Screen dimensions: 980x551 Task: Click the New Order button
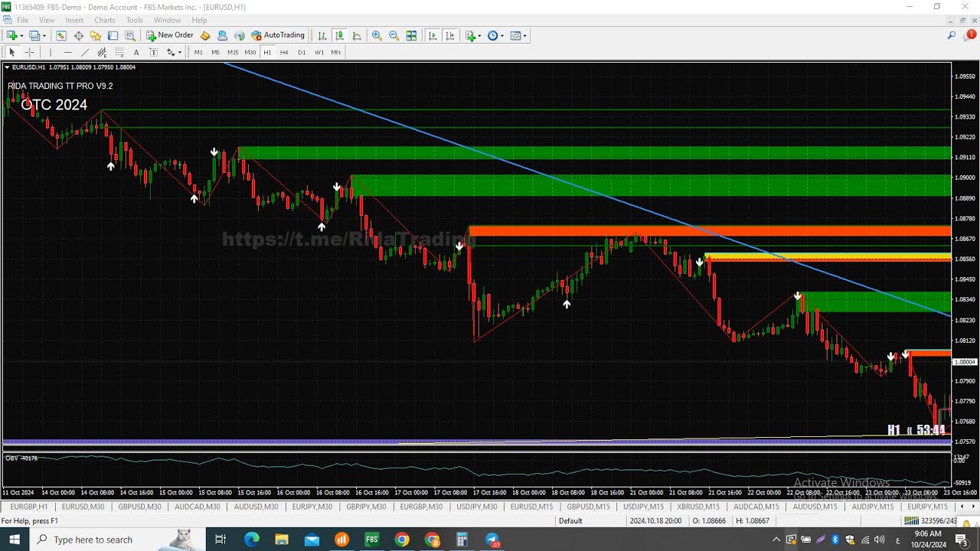pyautogui.click(x=170, y=35)
